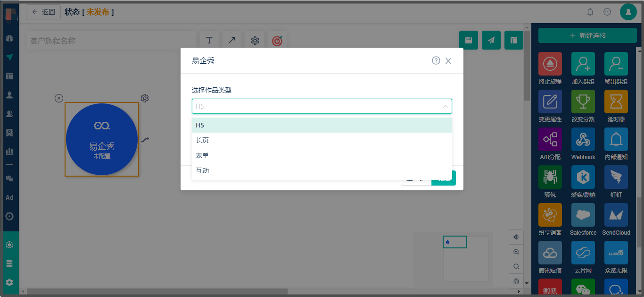Click the 客户旅程名称 name input field
The height and width of the screenshot is (297, 644).
coord(111,41)
